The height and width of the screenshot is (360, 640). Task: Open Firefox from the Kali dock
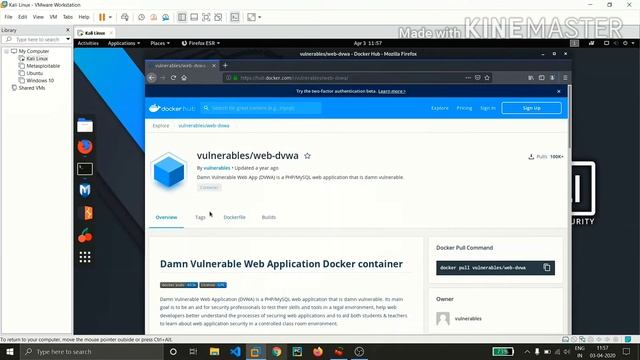pos(85,147)
